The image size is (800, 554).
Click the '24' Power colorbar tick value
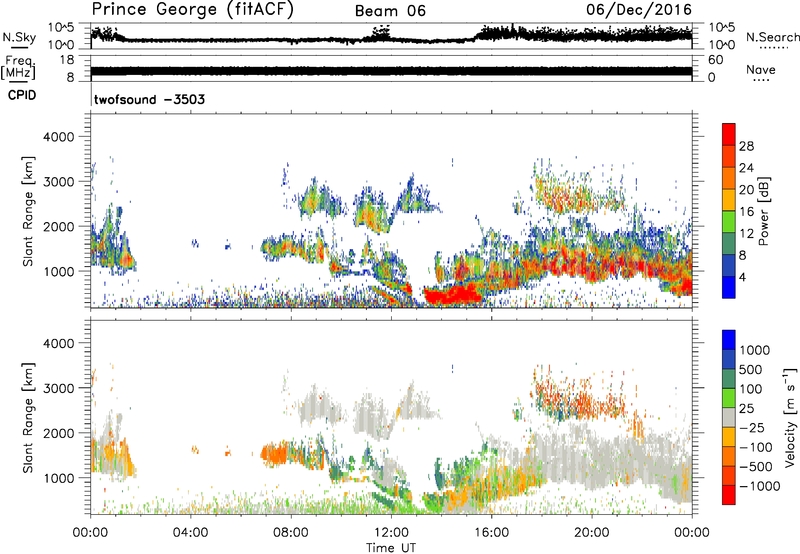tap(746, 168)
